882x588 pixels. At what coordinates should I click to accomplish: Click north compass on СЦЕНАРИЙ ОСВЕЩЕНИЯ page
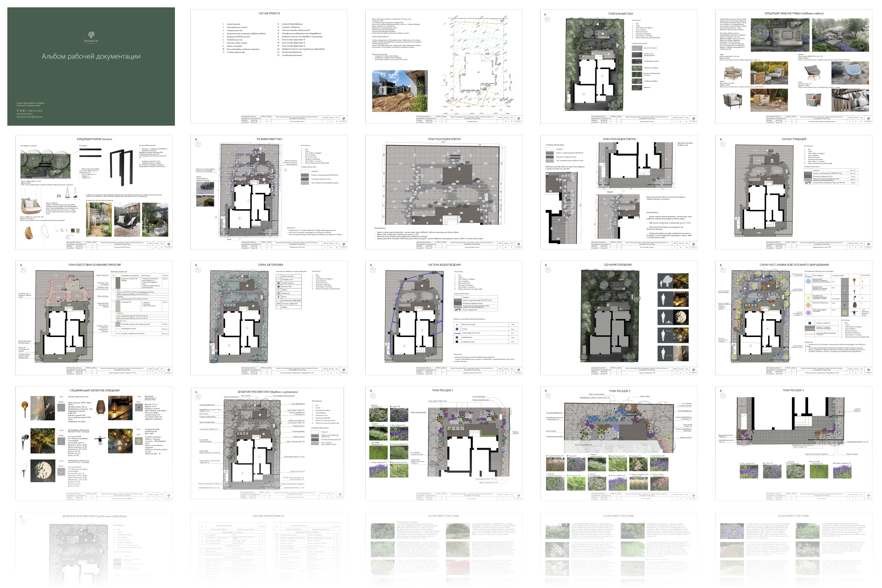tap(548, 270)
